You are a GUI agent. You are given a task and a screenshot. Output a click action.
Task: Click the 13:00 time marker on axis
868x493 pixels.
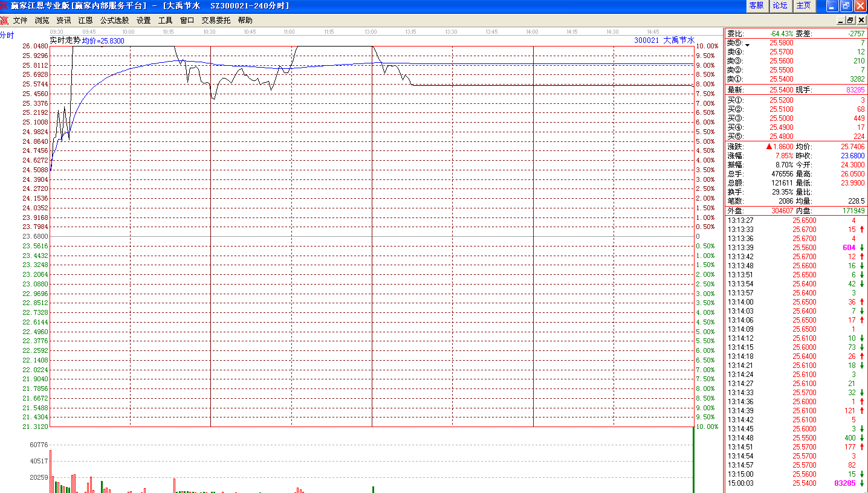click(x=371, y=31)
